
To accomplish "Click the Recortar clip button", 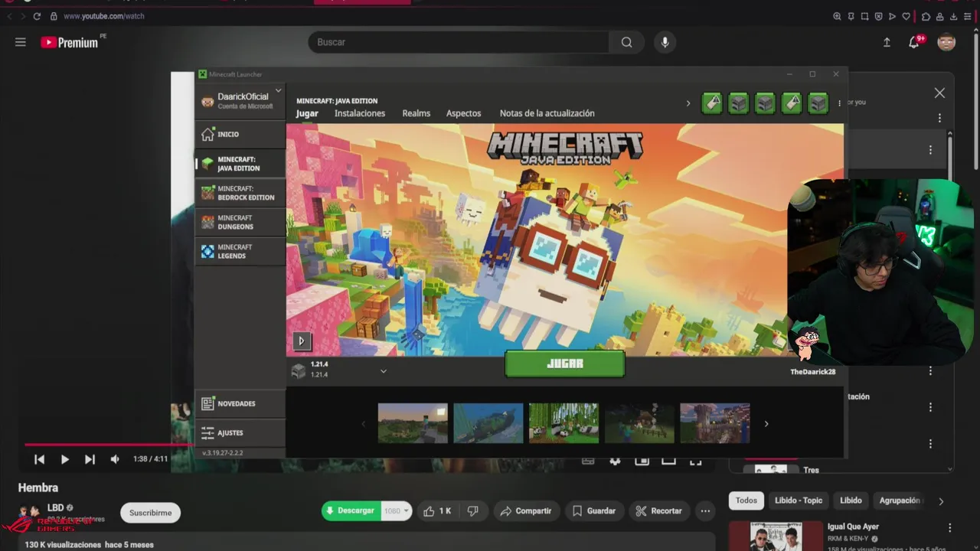I will 659,510.
